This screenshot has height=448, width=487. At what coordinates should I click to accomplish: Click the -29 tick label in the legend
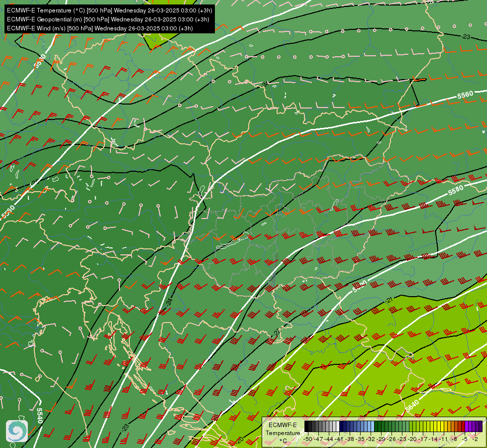point(381,439)
